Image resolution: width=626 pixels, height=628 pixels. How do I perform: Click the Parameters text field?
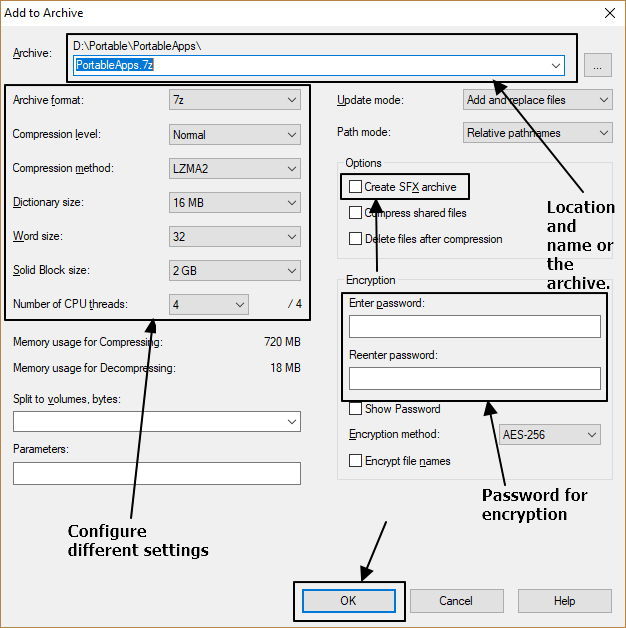coord(157,473)
